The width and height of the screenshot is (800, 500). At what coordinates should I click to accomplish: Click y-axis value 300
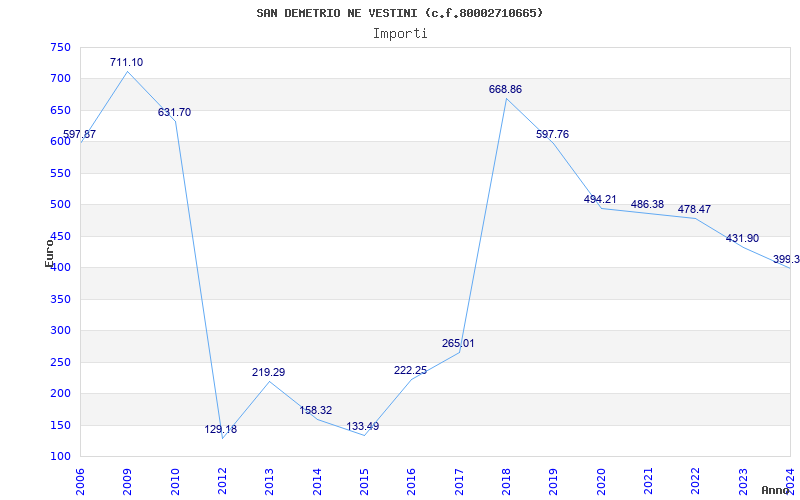[60, 331]
